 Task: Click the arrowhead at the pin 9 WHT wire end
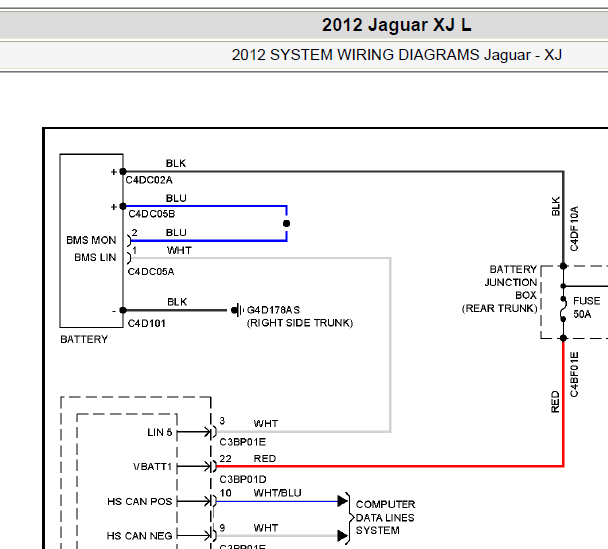pyautogui.click(x=342, y=536)
